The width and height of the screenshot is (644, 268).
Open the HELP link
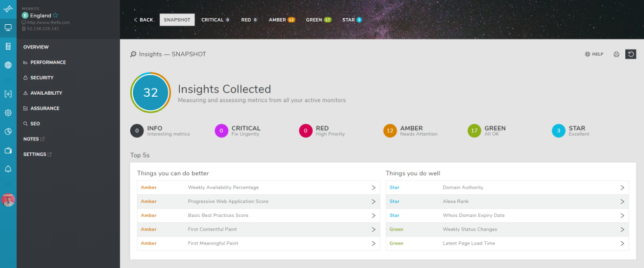coord(594,54)
